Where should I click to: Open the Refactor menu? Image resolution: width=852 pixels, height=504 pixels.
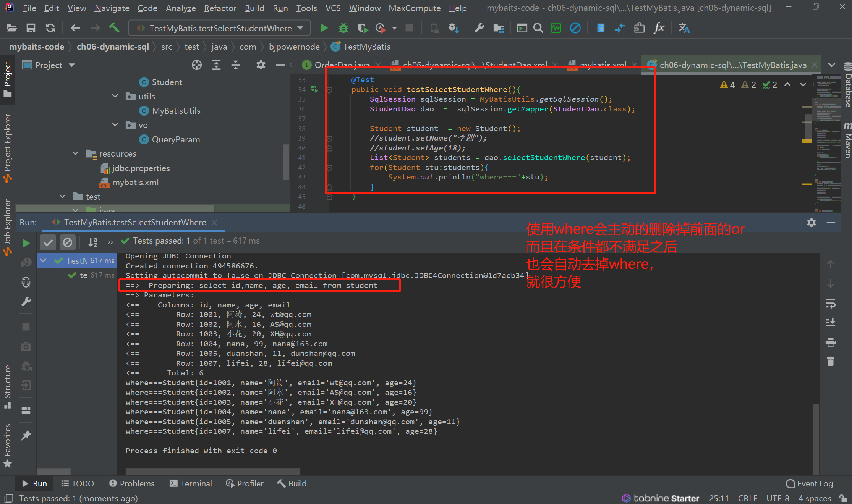(x=220, y=8)
